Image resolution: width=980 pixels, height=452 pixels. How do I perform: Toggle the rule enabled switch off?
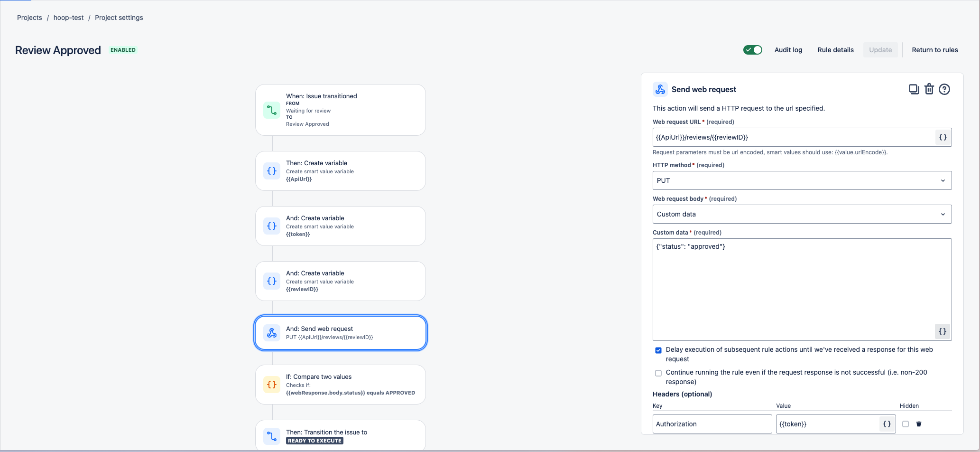point(753,50)
